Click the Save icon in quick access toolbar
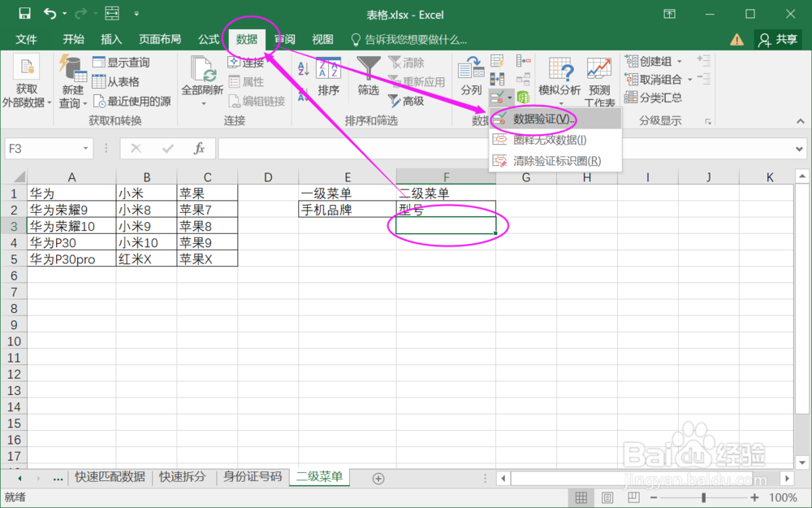Image resolution: width=812 pixels, height=508 pixels. pos(24,14)
